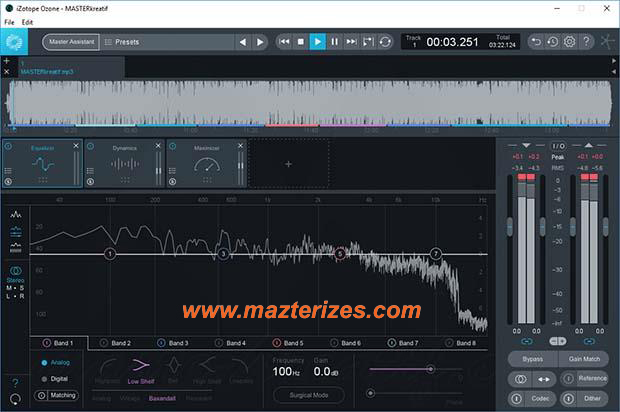Add a new track with plus icon
This screenshot has height=412, width=620.
(7, 61)
